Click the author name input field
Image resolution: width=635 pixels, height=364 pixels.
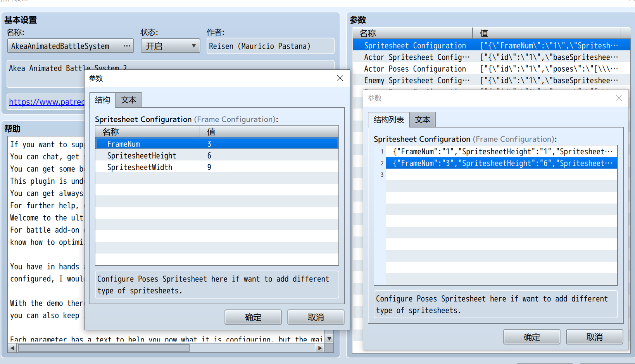click(270, 46)
